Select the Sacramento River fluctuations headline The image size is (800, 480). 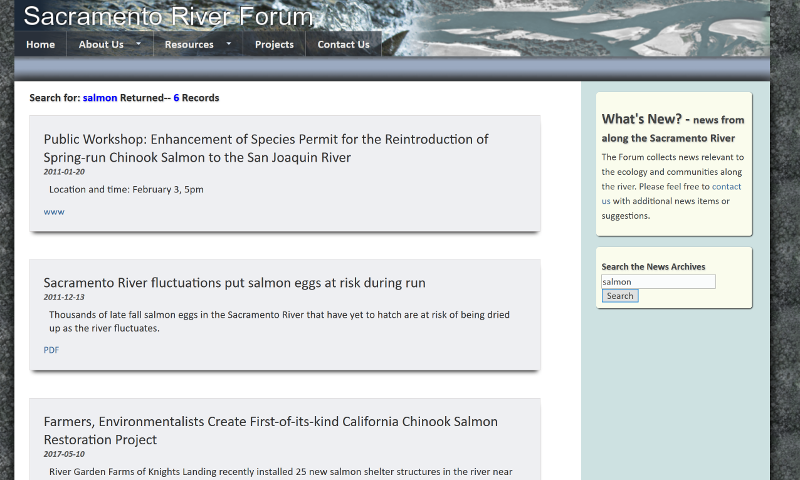click(x=234, y=283)
